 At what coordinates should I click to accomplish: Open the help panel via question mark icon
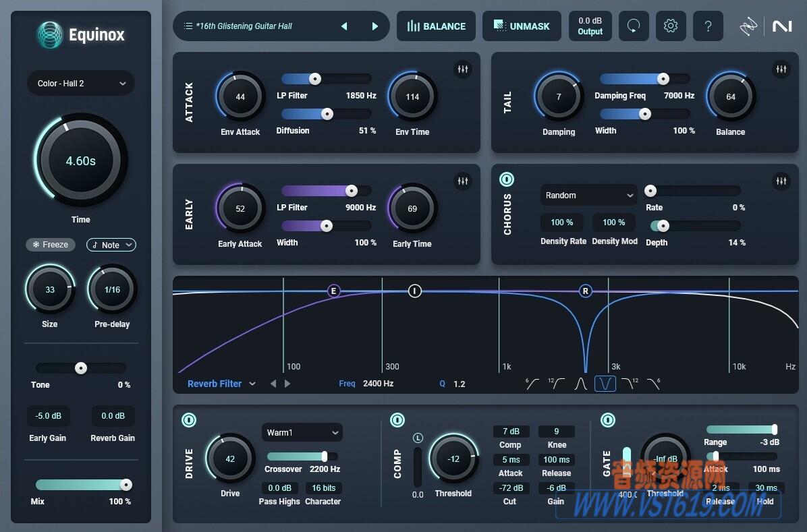click(x=708, y=26)
